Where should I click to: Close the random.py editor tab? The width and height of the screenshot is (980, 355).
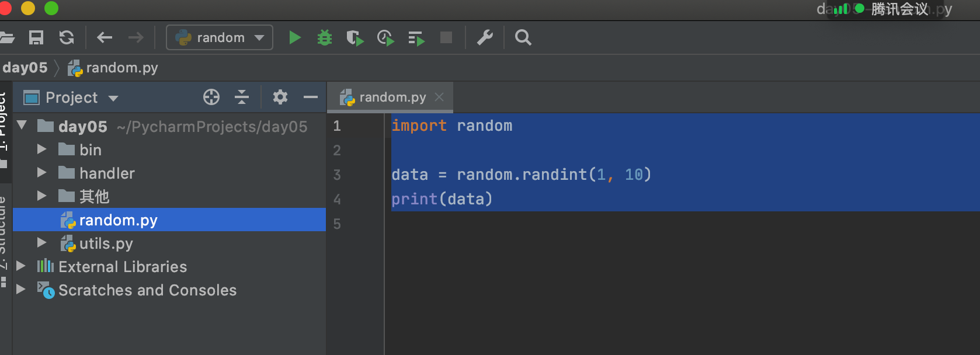tap(439, 97)
